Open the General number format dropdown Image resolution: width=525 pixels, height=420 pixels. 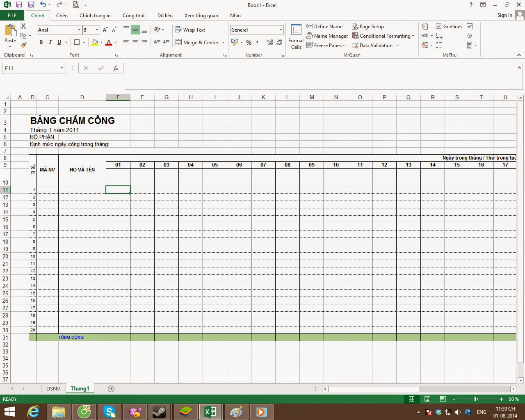(x=280, y=30)
